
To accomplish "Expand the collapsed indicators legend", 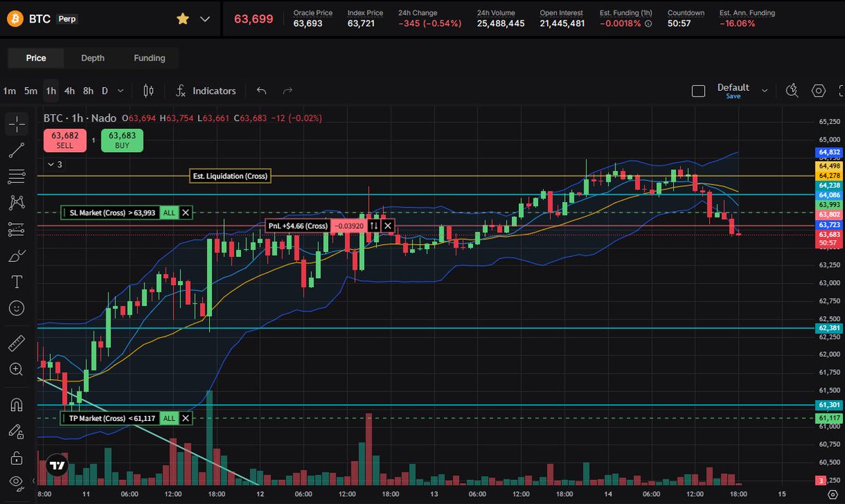I will (54, 164).
